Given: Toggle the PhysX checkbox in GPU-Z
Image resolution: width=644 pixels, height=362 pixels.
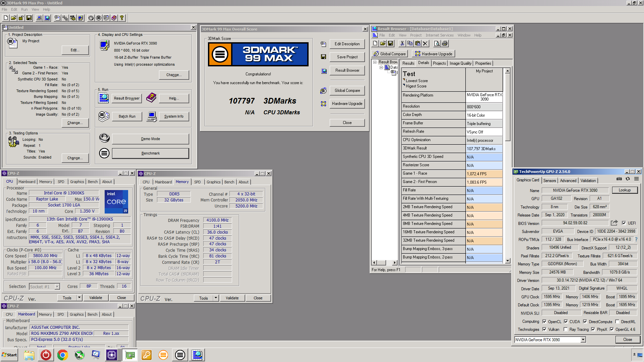Looking at the screenshot, I should tap(593, 329).
